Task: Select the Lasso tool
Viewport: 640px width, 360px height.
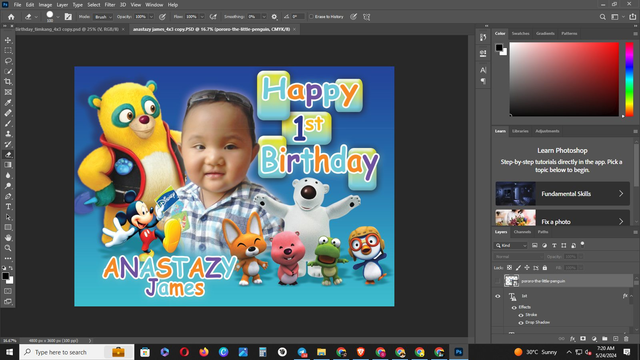Action: click(x=8, y=61)
